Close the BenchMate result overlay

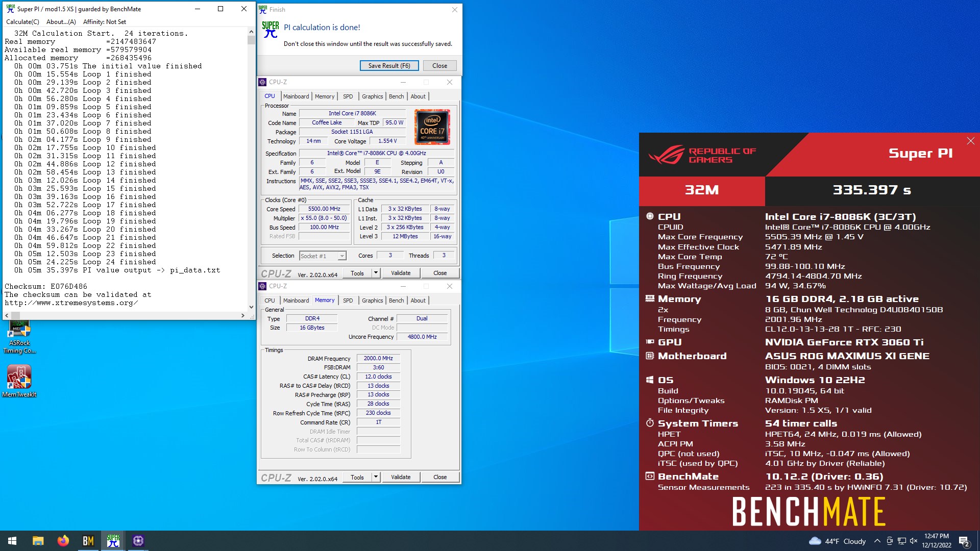(x=970, y=141)
